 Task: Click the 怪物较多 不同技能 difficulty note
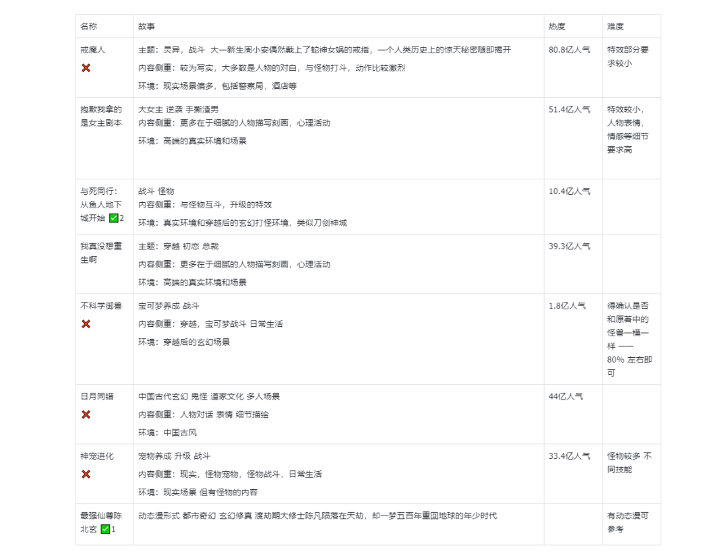(x=630, y=462)
